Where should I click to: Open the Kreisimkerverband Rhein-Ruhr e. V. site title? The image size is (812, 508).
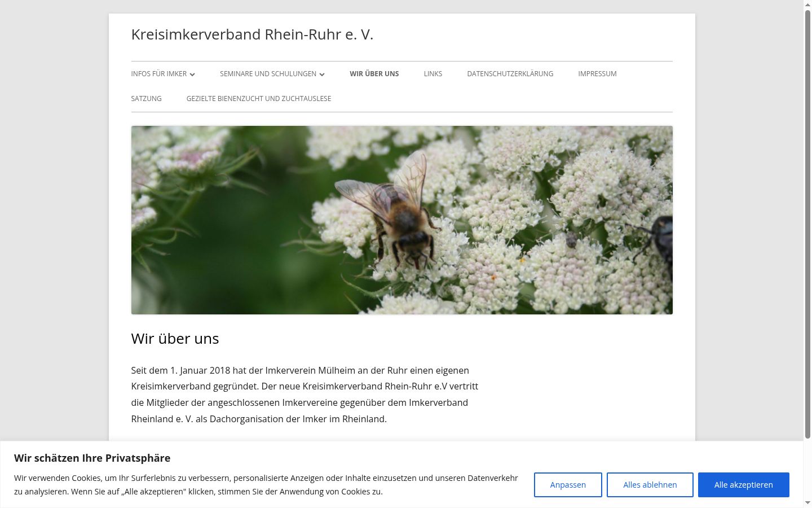coord(252,34)
